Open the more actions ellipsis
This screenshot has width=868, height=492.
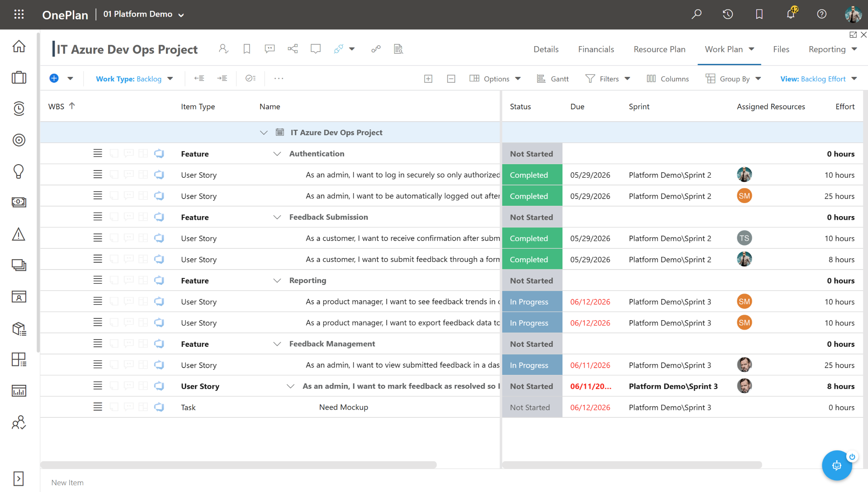[279, 78]
